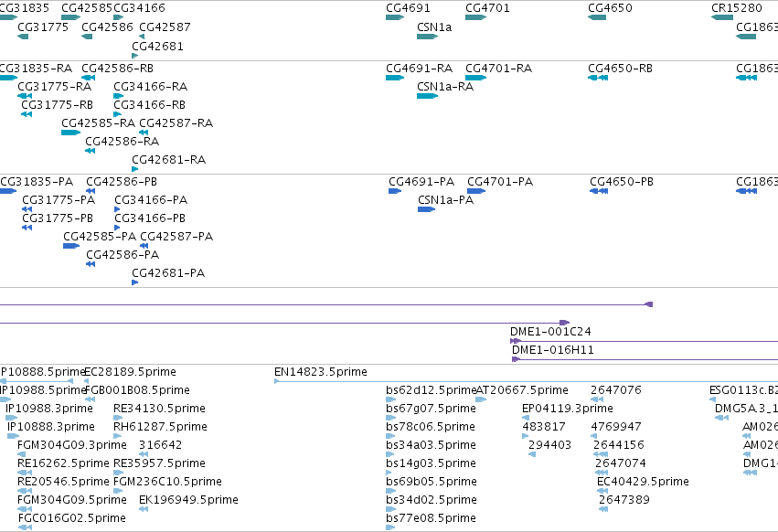Open EST IP10988.3prime

click(49, 409)
